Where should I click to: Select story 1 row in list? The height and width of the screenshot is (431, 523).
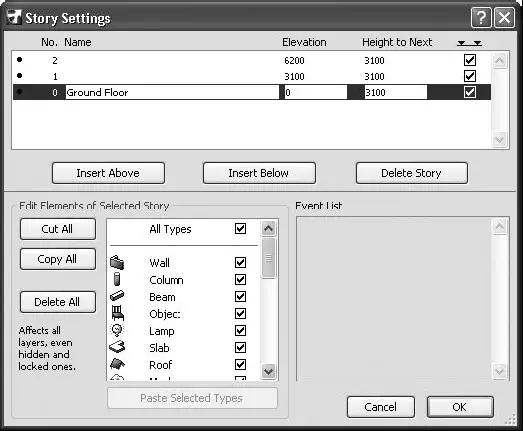(x=252, y=76)
